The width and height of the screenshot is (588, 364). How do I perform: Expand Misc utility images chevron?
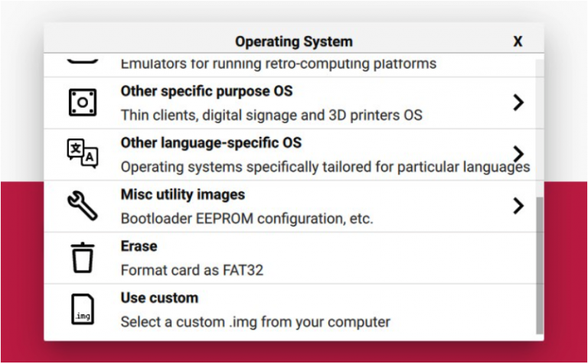pos(518,205)
